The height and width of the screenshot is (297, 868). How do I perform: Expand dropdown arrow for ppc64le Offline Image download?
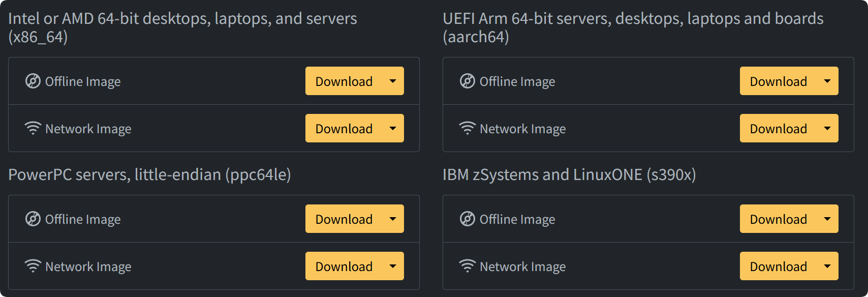[393, 219]
